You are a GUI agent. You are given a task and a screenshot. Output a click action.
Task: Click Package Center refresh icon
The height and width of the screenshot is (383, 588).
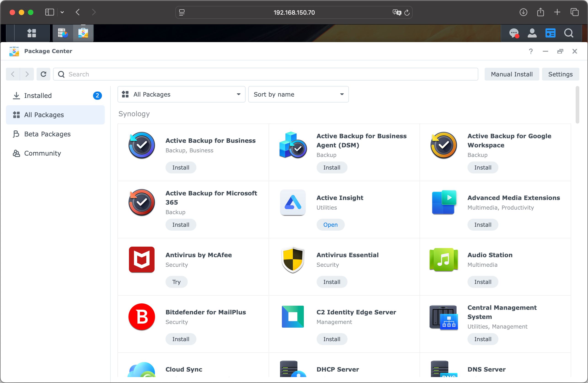[x=43, y=74]
